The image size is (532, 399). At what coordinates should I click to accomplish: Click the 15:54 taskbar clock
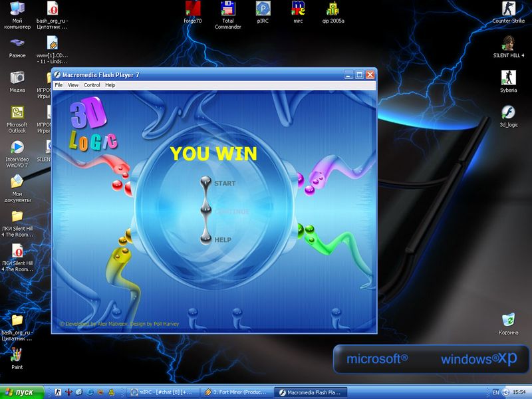[x=519, y=392]
